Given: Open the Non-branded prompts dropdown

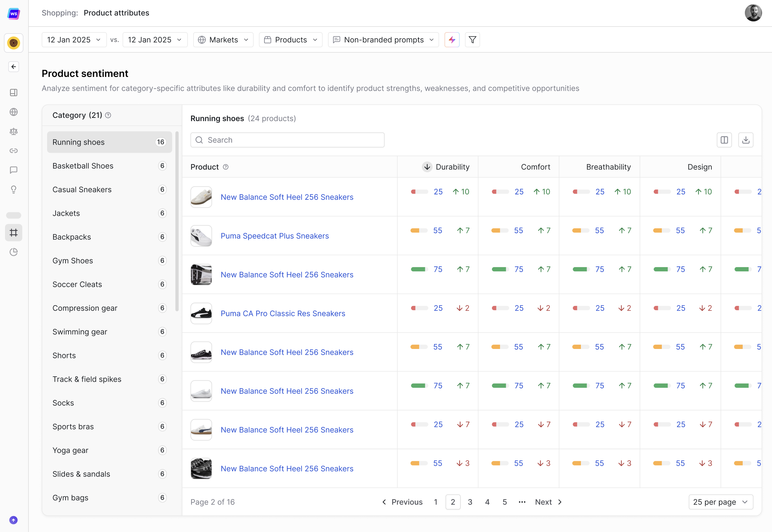Looking at the screenshot, I should click(383, 40).
